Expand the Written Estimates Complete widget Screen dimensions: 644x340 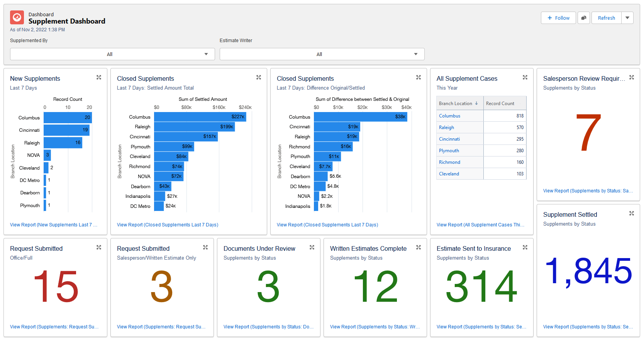coord(419,247)
